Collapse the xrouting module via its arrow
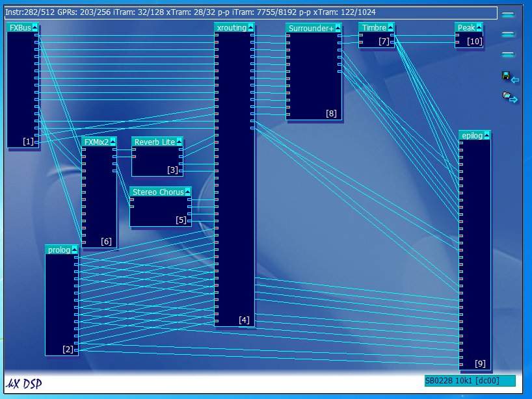Viewport: 532px width, 399px height. tap(251, 27)
